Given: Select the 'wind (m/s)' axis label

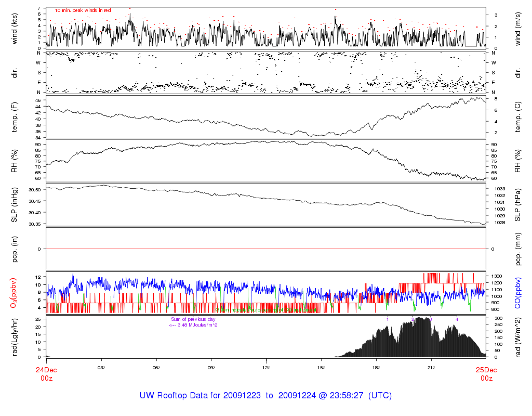Looking at the screenshot, I should coord(518,29).
